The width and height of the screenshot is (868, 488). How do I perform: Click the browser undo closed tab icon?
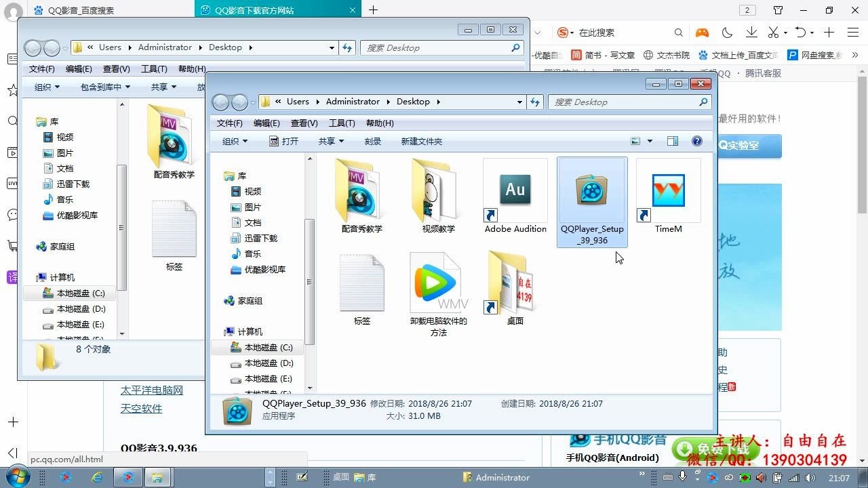coord(801,33)
